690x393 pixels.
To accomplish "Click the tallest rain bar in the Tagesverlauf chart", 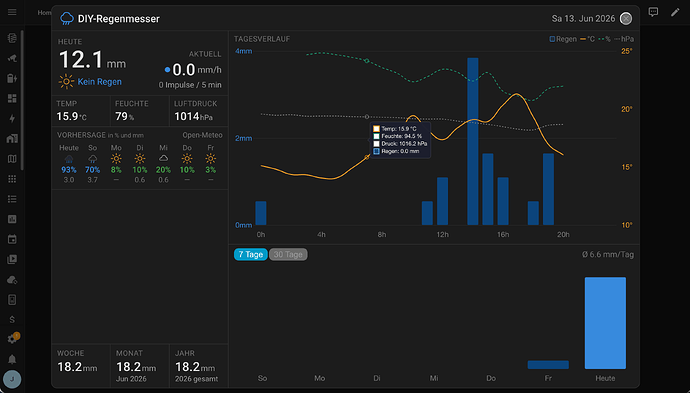I will [473, 141].
